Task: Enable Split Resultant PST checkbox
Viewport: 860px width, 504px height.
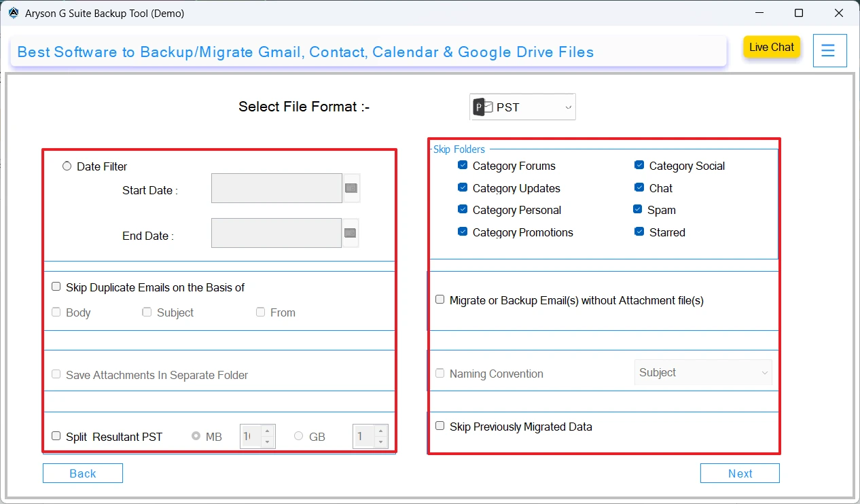Action: tap(56, 436)
